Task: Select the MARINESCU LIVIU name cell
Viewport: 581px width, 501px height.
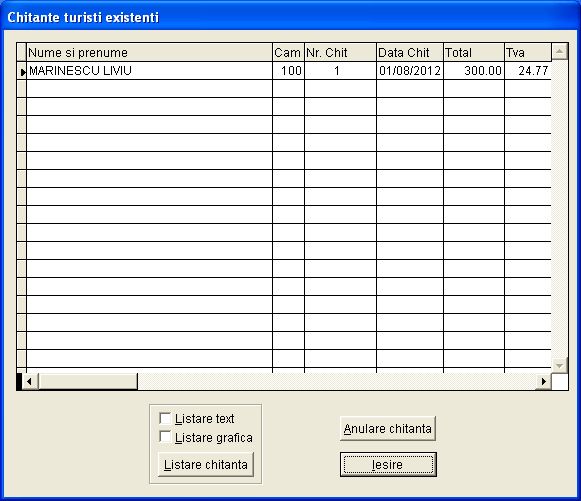Action: 149,70
